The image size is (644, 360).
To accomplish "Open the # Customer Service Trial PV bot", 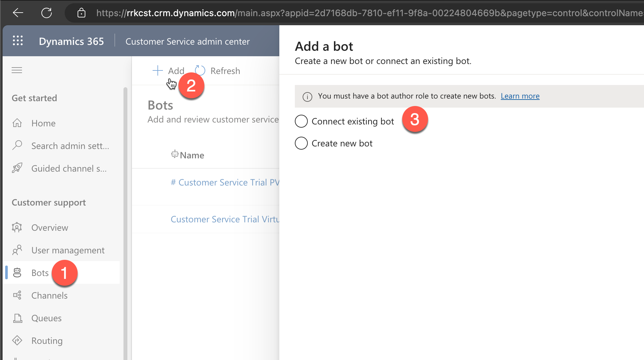I will coord(225,182).
